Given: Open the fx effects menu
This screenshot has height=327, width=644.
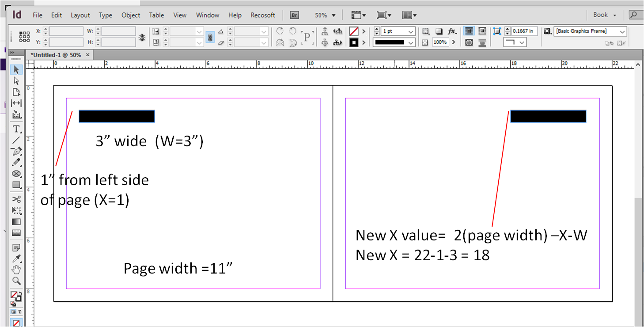Looking at the screenshot, I should pos(451,31).
